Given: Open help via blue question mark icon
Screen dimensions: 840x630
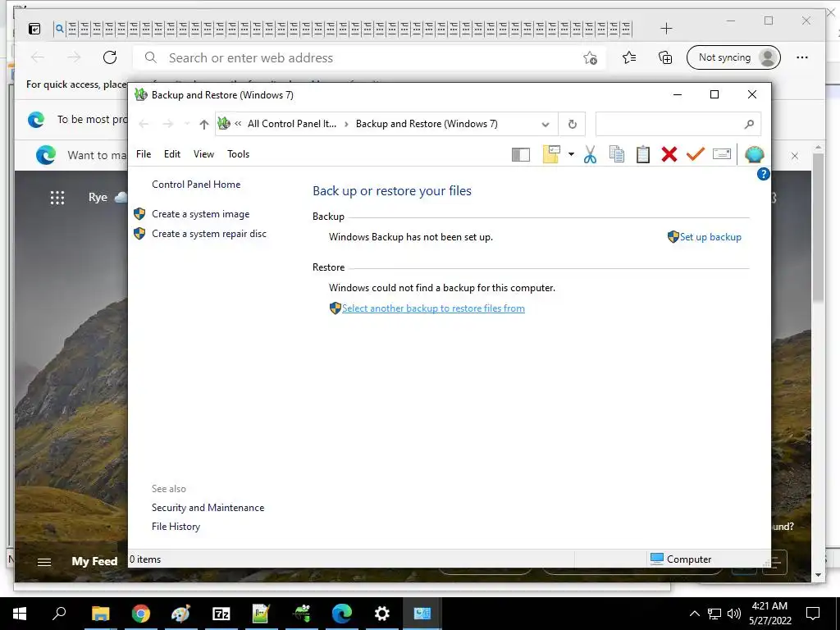Looking at the screenshot, I should pyautogui.click(x=764, y=174).
